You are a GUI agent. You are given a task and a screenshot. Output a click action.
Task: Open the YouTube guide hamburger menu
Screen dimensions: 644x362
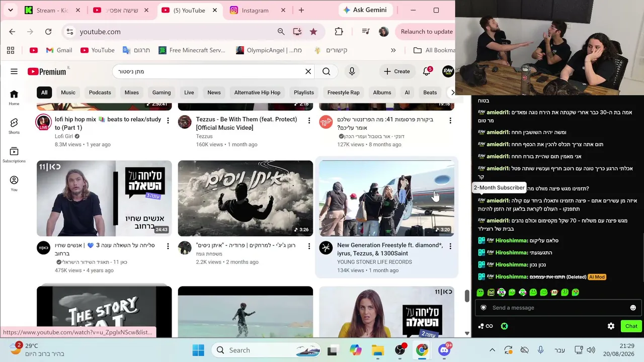14,71
